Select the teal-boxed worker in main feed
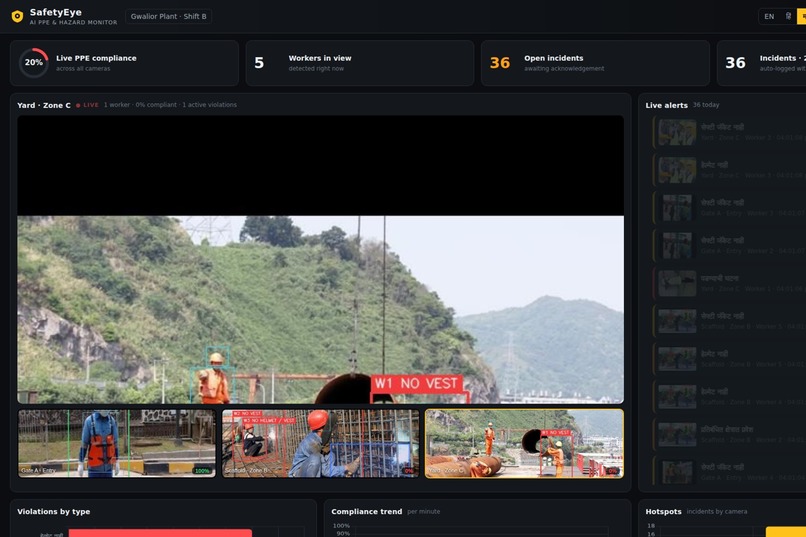 (214, 377)
